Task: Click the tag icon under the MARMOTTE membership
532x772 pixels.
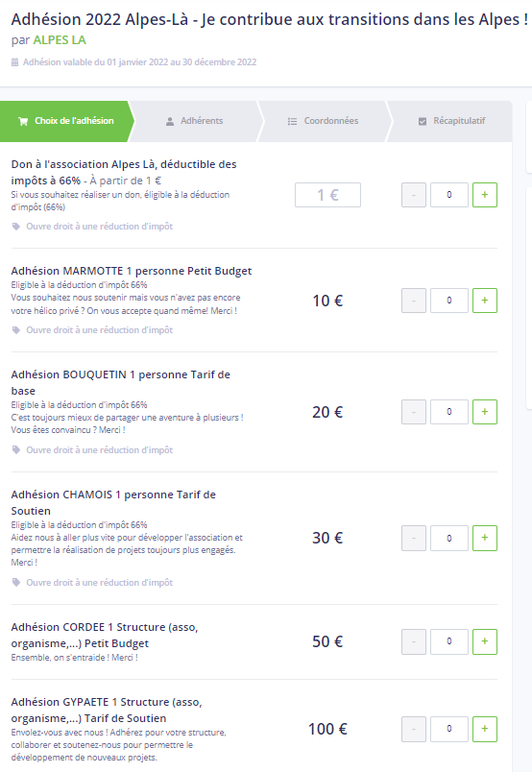Action: point(16,330)
